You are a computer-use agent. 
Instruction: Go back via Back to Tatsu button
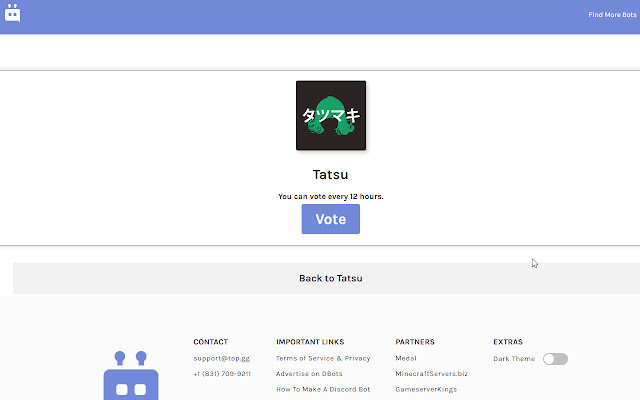click(331, 278)
